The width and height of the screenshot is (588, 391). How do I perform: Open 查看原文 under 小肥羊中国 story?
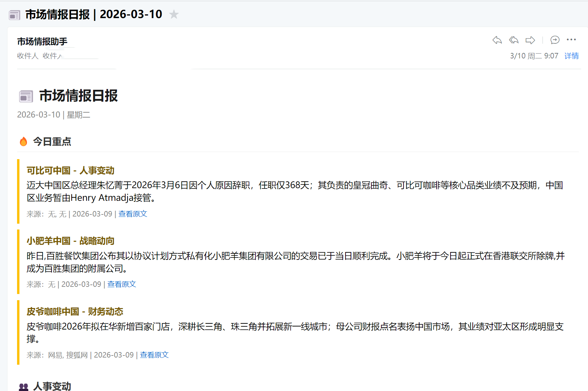point(122,284)
